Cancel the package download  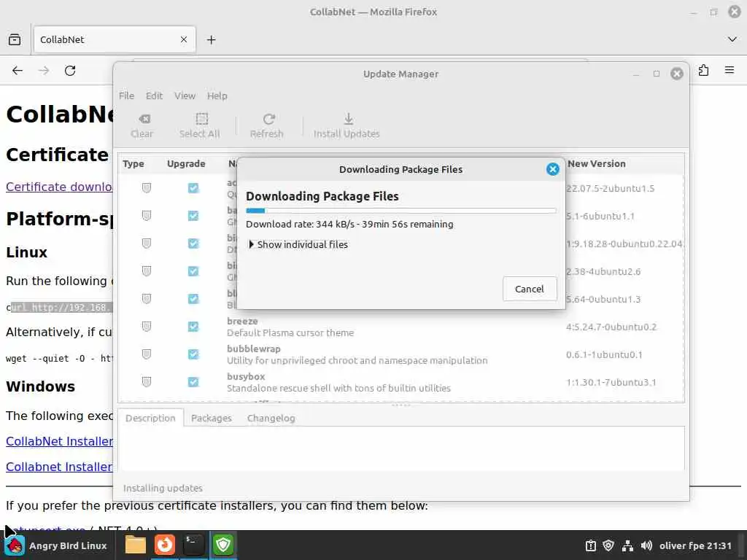click(x=530, y=289)
